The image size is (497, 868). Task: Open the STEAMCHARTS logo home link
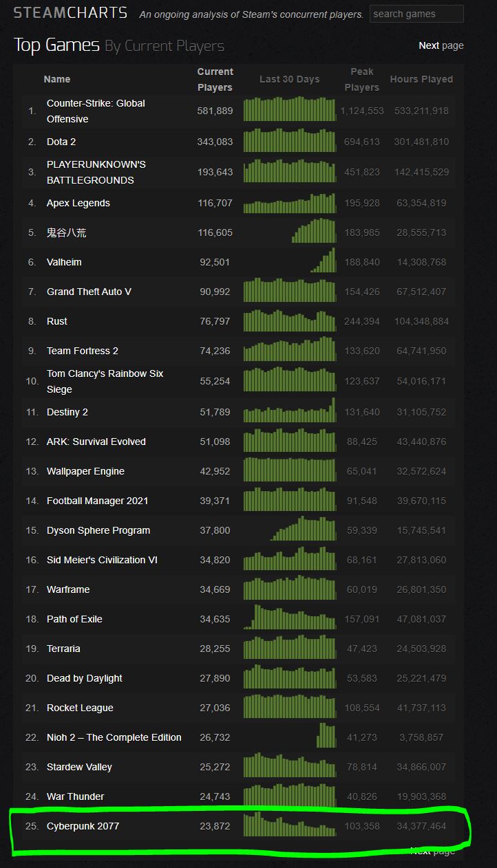point(70,13)
